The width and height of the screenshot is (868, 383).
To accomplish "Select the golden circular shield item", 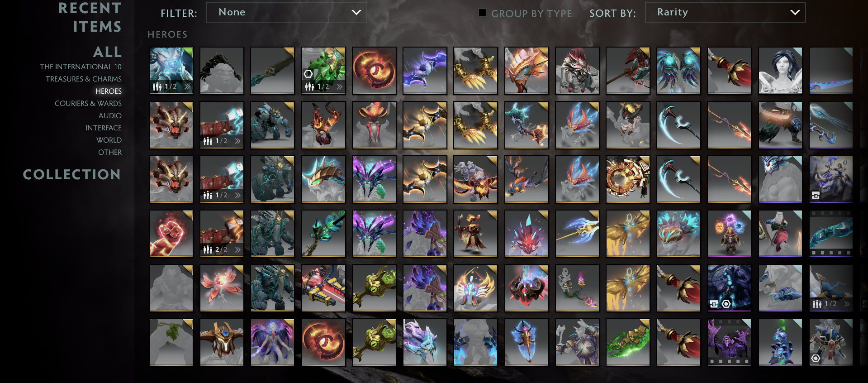I will pos(628,179).
